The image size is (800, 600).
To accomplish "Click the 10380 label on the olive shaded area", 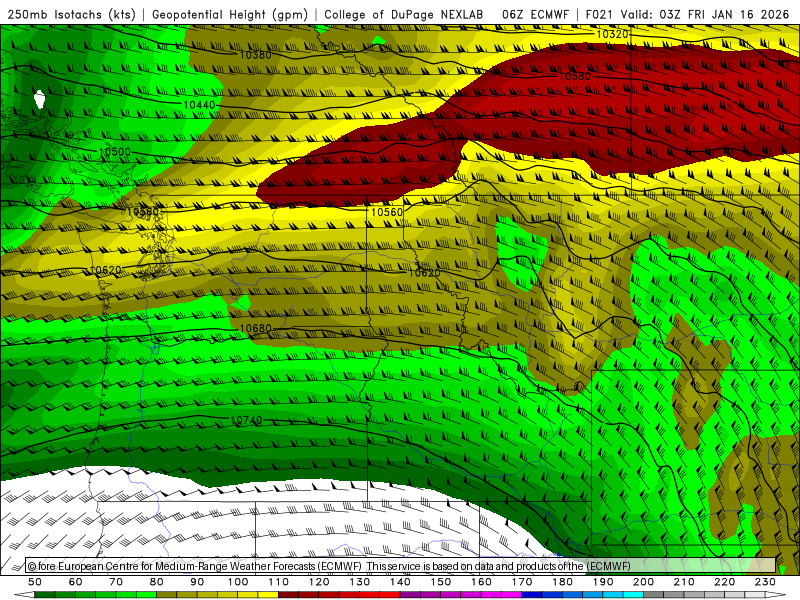I will pyautogui.click(x=255, y=55).
